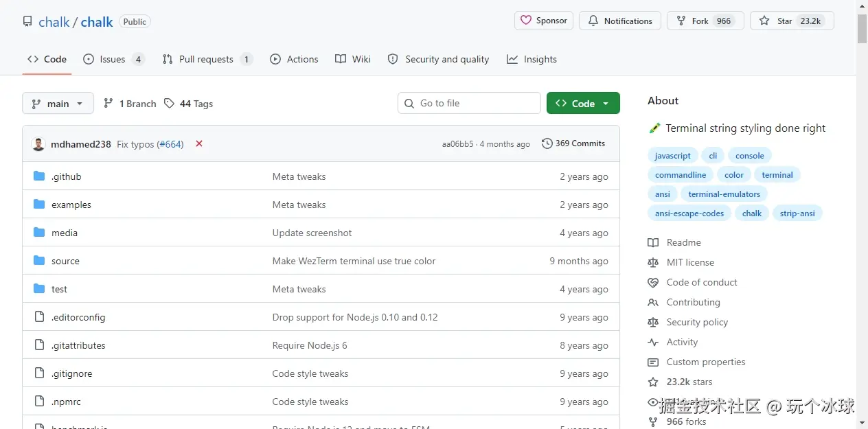Screen dimensions: 868x429
Task: Click the 966 fork count badge
Action: (724, 21)
